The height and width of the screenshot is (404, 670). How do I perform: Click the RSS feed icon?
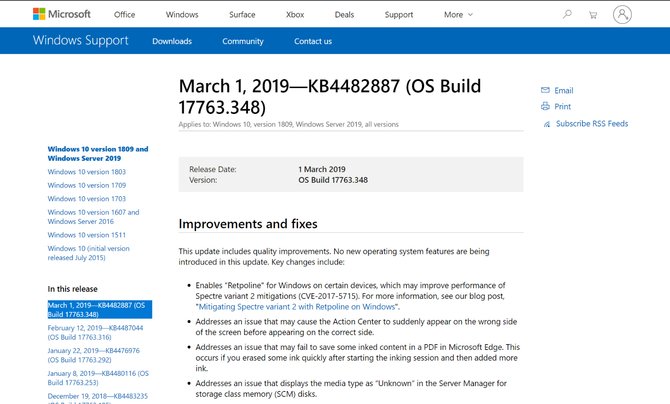pos(547,124)
